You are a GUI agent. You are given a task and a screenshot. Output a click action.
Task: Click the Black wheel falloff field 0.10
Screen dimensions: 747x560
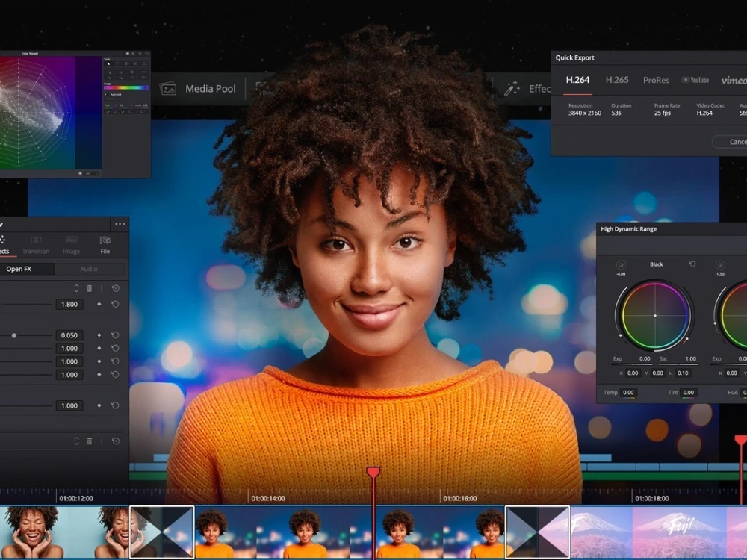pos(683,373)
